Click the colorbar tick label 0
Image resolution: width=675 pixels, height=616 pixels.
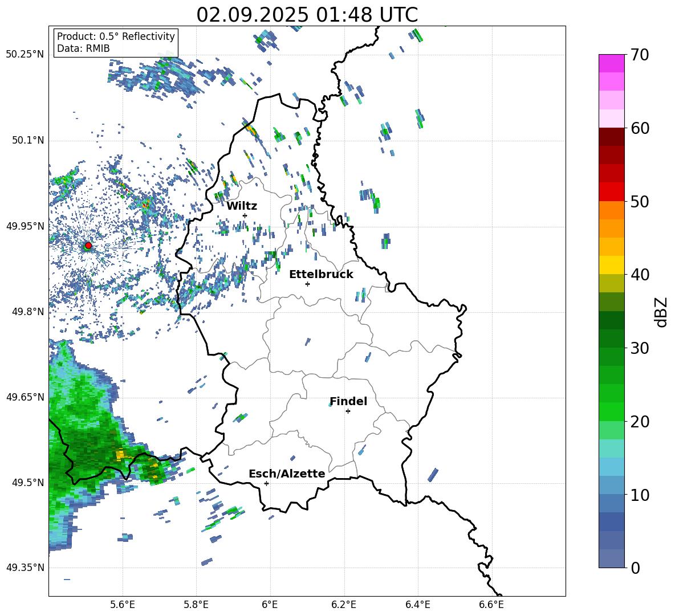coord(635,568)
